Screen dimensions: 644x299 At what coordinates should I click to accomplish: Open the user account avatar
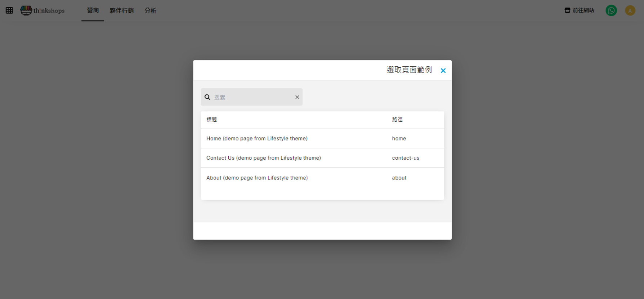[x=630, y=10]
